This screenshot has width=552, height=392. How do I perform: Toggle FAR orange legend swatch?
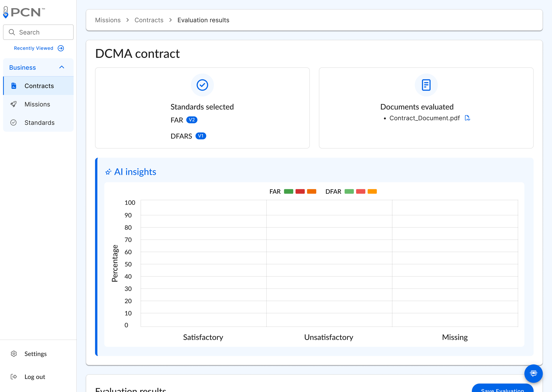pyautogui.click(x=312, y=191)
